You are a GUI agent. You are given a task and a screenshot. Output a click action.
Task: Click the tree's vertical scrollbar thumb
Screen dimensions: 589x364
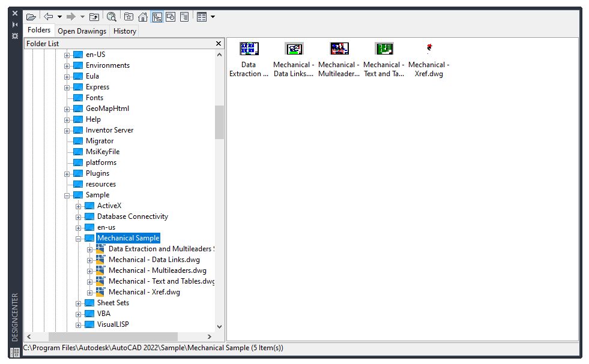click(219, 122)
